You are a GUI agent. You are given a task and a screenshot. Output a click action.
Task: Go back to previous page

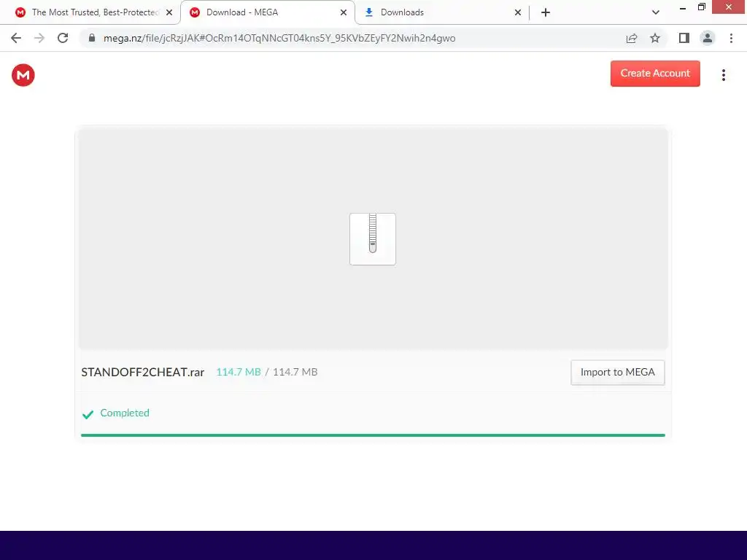[16, 38]
